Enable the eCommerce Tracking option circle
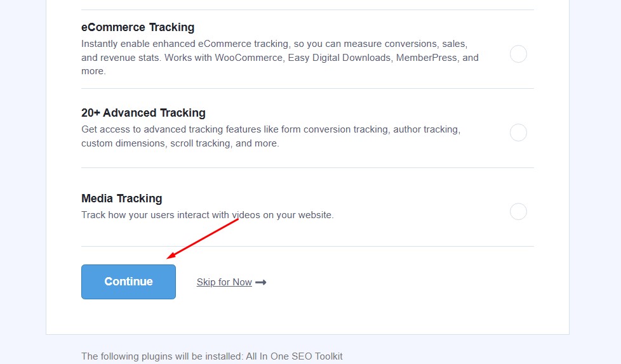This screenshot has height=364, width=621. click(518, 54)
